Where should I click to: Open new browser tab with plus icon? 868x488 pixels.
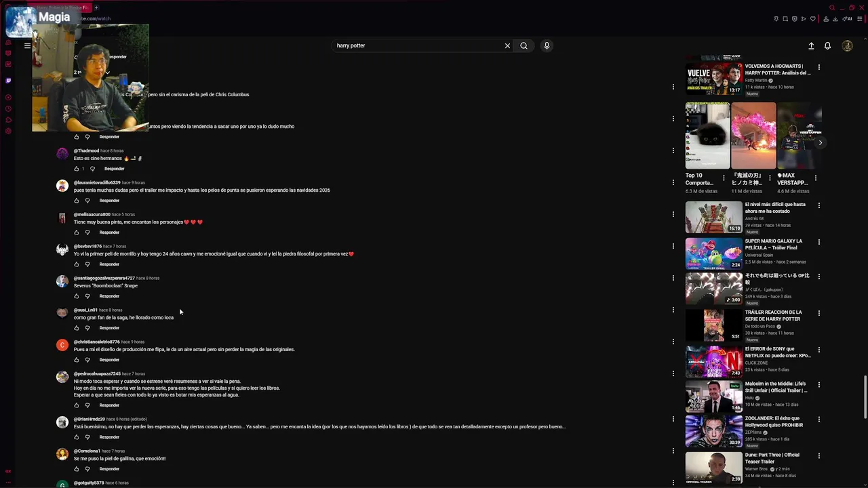pyautogui.click(x=96, y=7)
